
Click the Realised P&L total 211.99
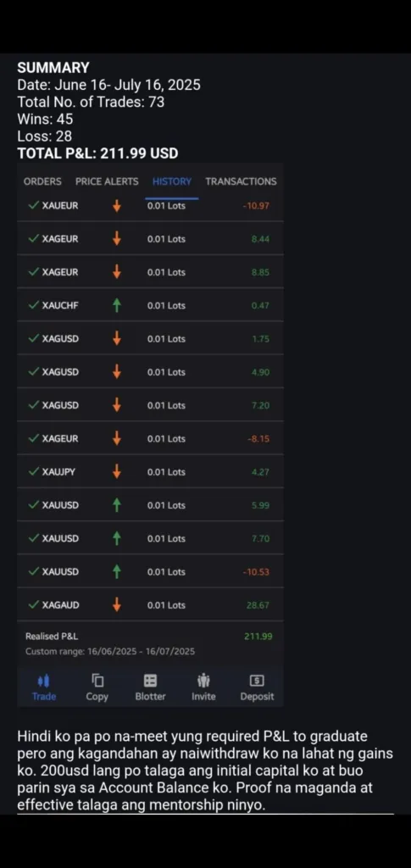click(258, 637)
